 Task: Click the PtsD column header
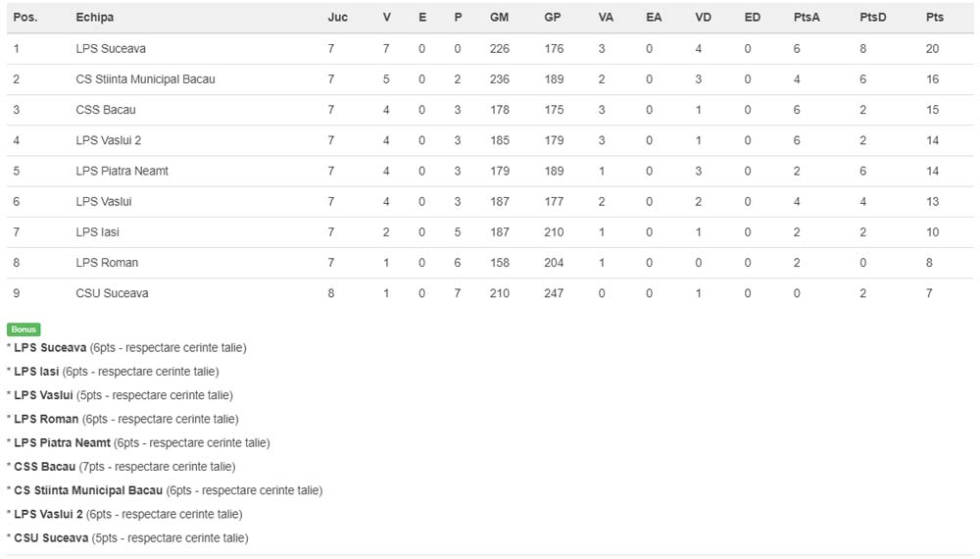(873, 18)
